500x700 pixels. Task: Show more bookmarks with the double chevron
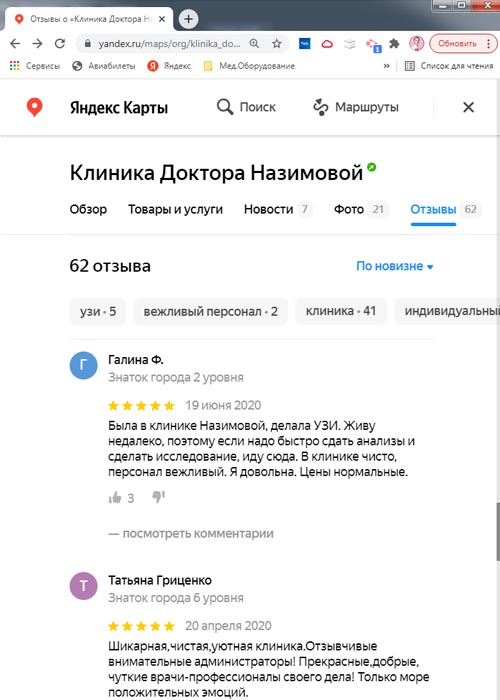pyautogui.click(x=386, y=66)
